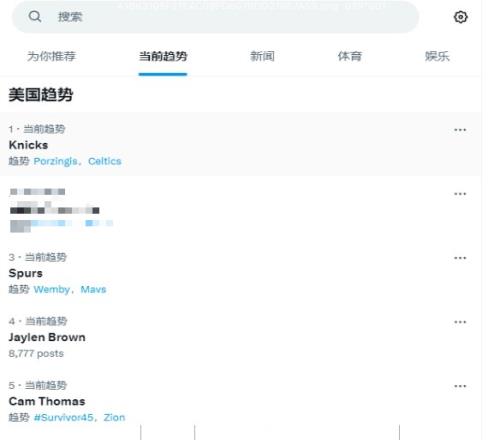The image size is (500, 440).
Task: Open the 娱乐 tab
Action: tap(437, 56)
